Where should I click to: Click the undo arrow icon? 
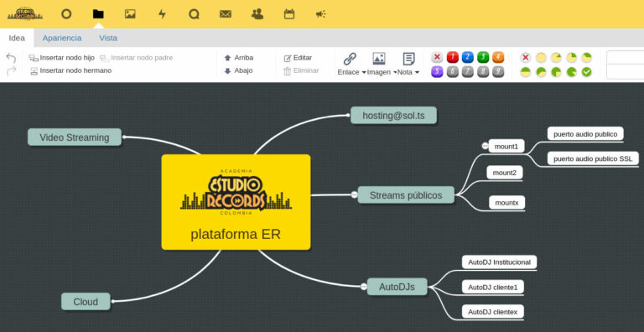(11, 58)
